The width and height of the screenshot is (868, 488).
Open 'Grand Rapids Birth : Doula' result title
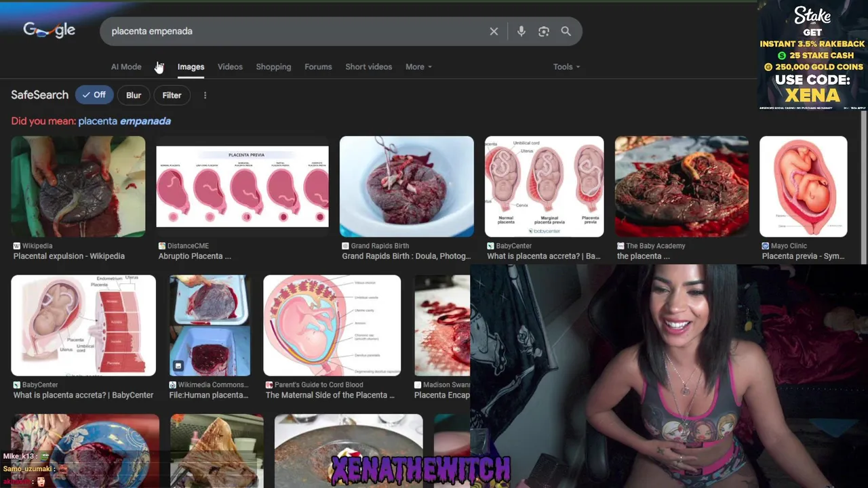coord(406,256)
